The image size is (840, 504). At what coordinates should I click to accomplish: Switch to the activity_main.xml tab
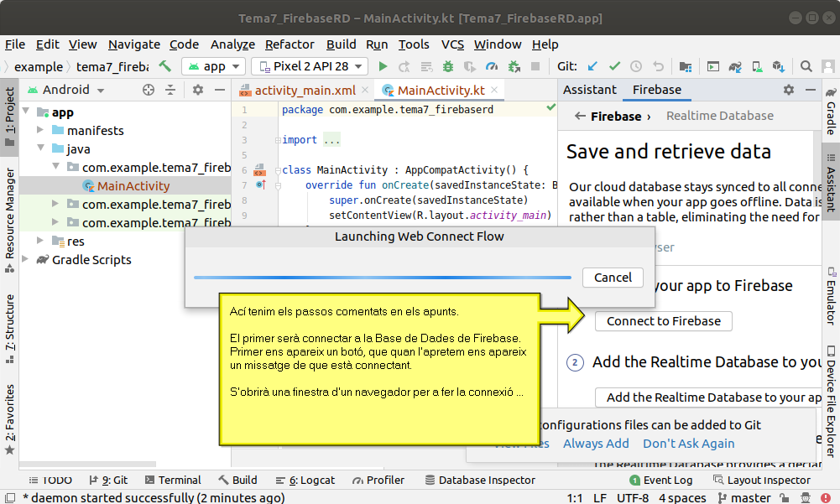point(305,90)
